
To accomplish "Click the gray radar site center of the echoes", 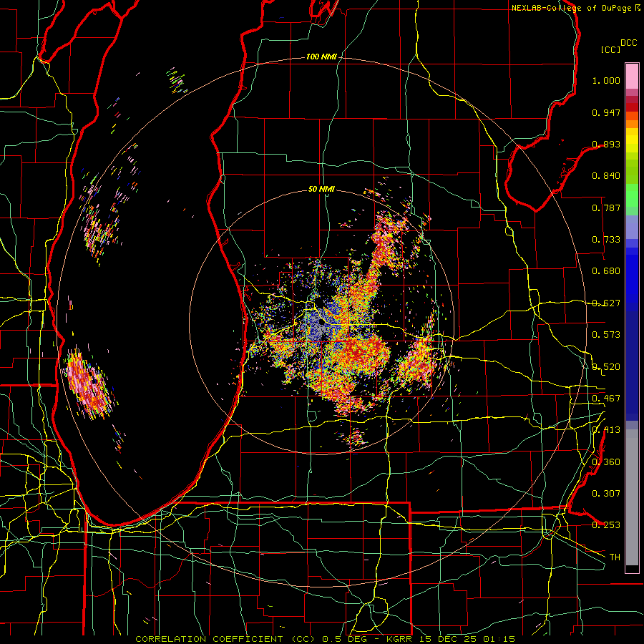I will 321,323.
